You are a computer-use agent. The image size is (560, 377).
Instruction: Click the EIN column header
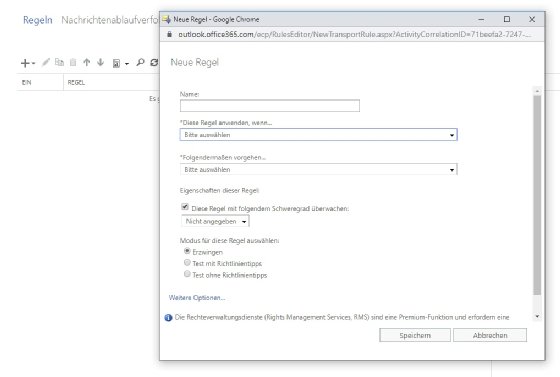(26, 82)
